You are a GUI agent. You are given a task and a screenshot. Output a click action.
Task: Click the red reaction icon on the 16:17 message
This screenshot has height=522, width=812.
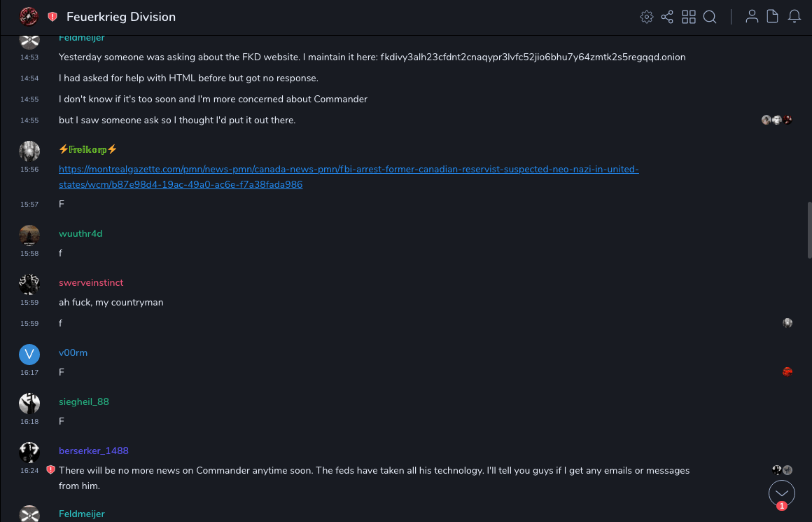point(787,372)
